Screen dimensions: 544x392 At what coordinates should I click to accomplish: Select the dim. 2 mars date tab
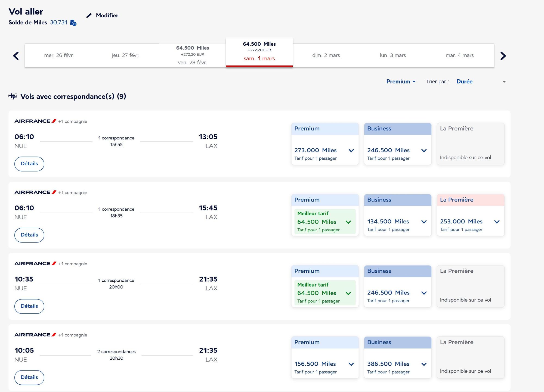pyautogui.click(x=326, y=55)
